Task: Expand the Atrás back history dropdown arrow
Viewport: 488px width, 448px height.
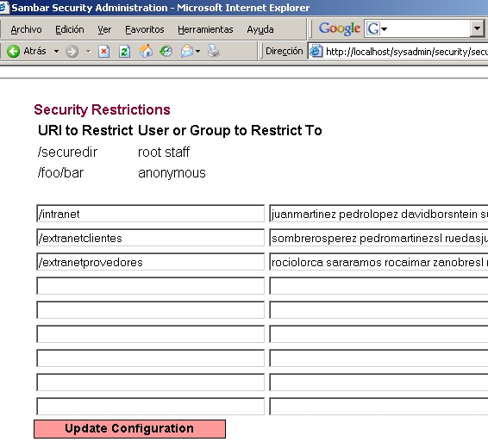Action: [x=56, y=52]
